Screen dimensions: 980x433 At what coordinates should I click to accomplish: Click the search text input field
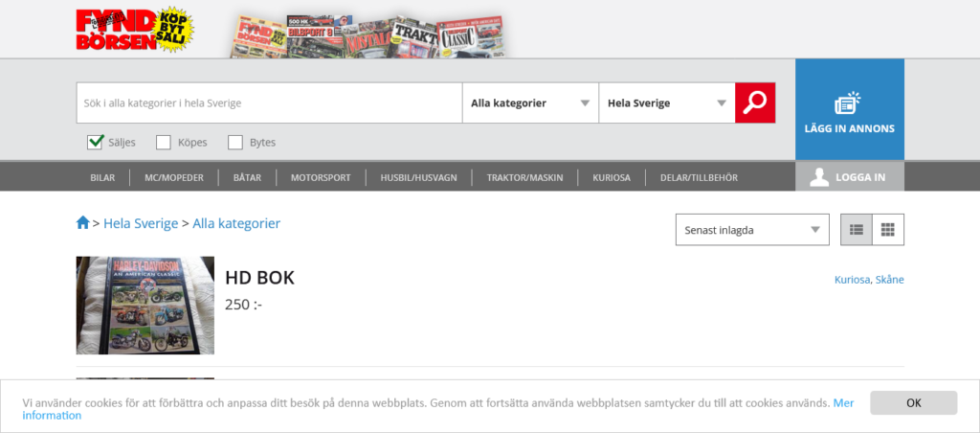click(268, 103)
